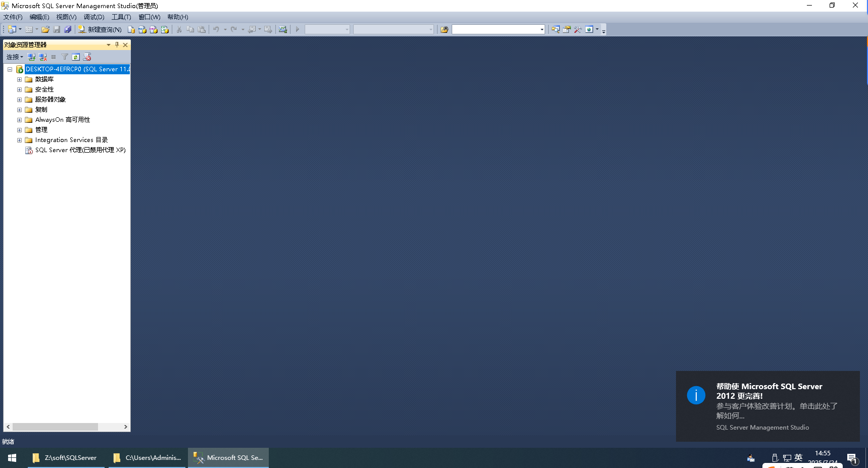Click the Navigate Forward icon
Screen dimensions: 868x468
268,29
